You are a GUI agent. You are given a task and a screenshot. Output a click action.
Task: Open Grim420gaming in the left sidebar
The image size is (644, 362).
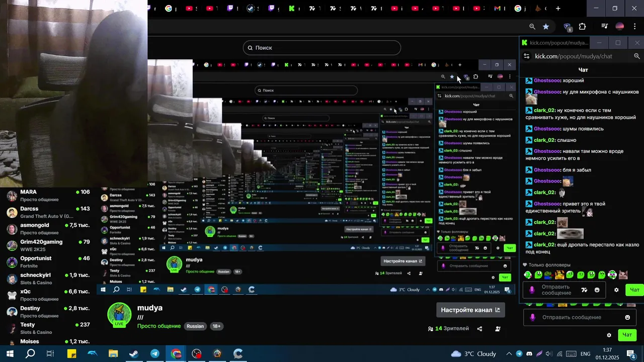48,245
